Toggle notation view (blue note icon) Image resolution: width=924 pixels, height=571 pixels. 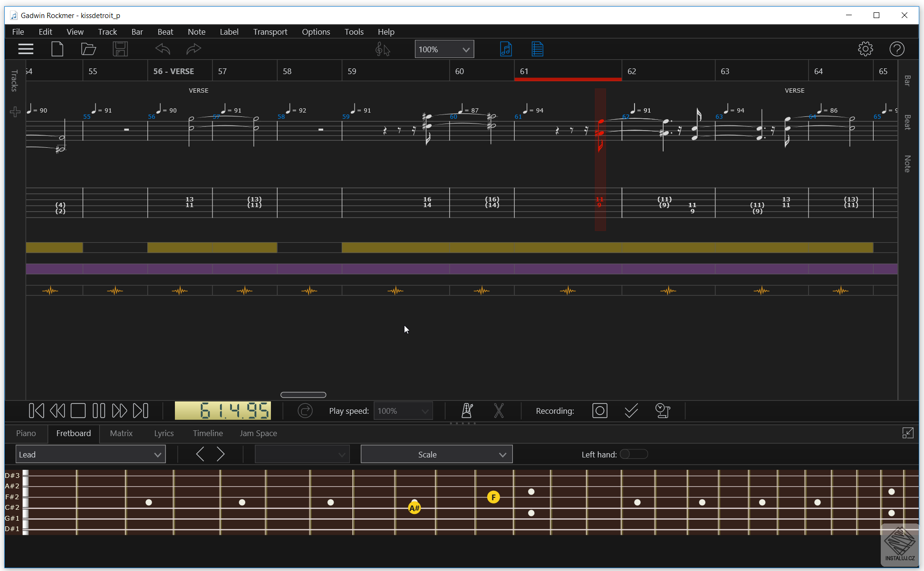[506, 49]
